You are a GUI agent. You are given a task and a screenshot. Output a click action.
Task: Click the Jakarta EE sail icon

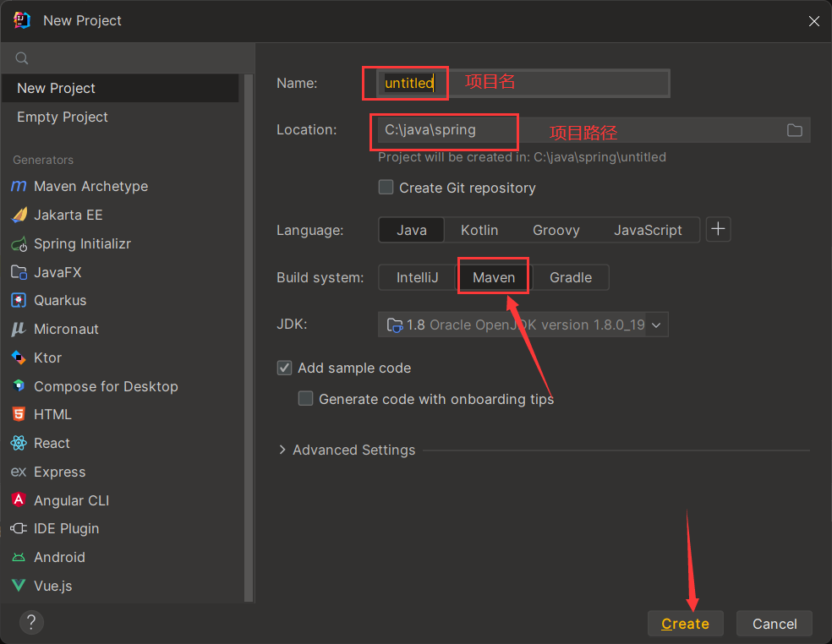(x=19, y=215)
